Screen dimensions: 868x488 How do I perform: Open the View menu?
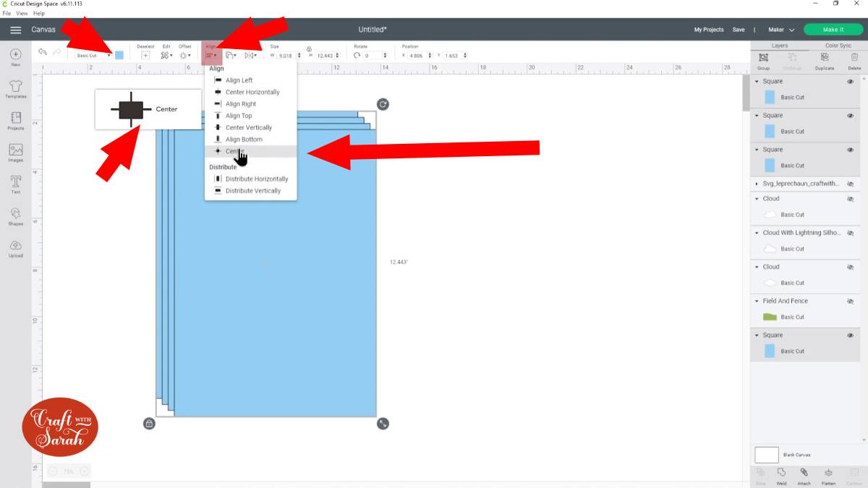point(22,13)
